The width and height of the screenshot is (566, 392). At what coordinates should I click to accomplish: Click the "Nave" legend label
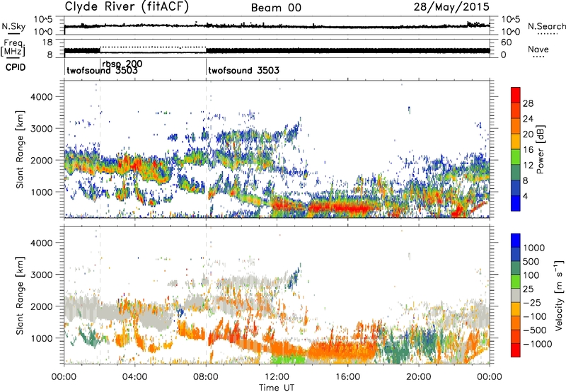click(538, 50)
